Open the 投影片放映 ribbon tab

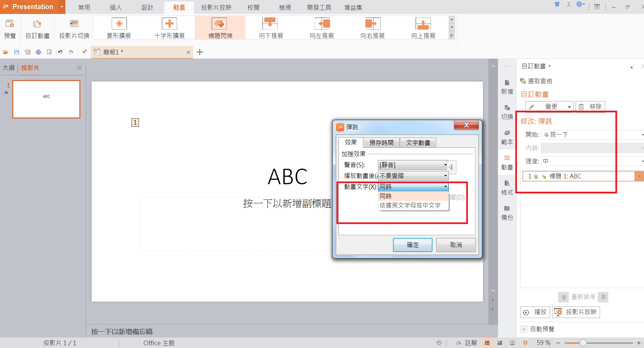[216, 7]
